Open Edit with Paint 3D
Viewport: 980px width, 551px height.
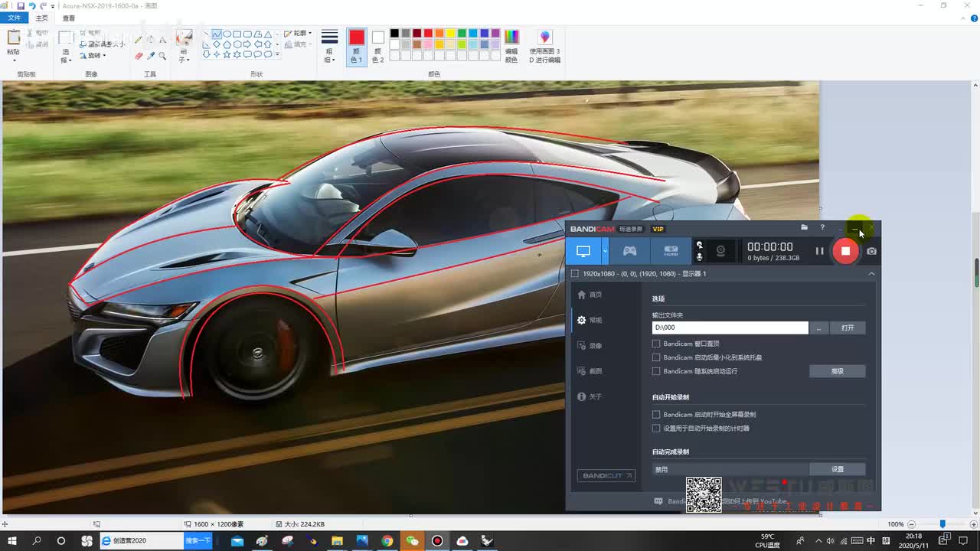click(545, 46)
